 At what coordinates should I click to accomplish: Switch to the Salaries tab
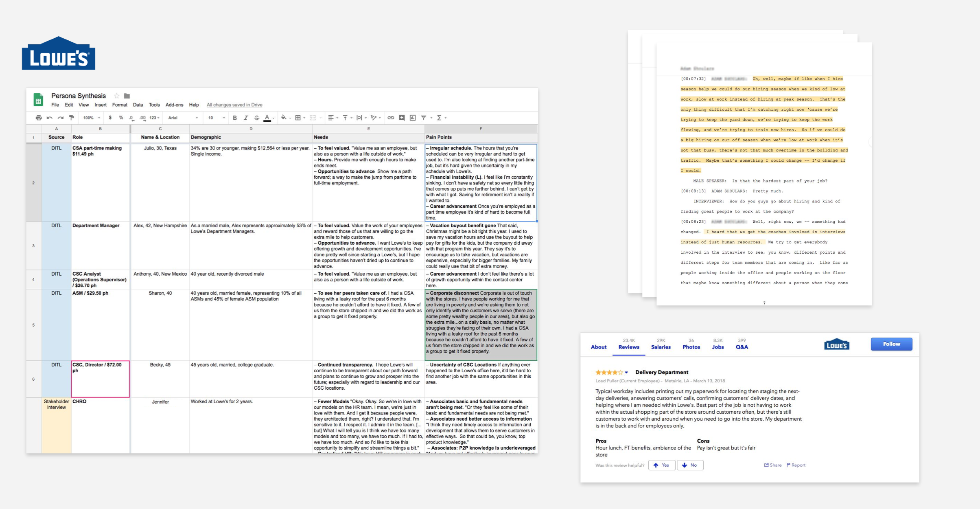tap(661, 344)
